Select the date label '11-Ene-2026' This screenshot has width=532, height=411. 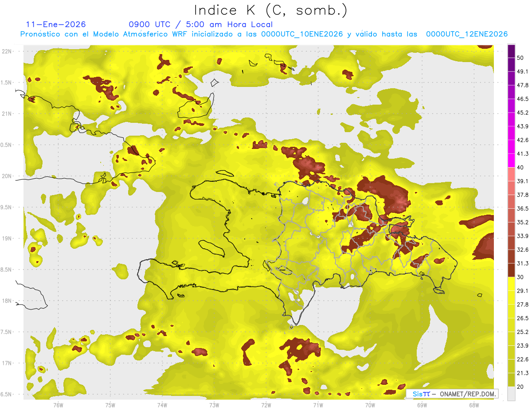(56, 24)
